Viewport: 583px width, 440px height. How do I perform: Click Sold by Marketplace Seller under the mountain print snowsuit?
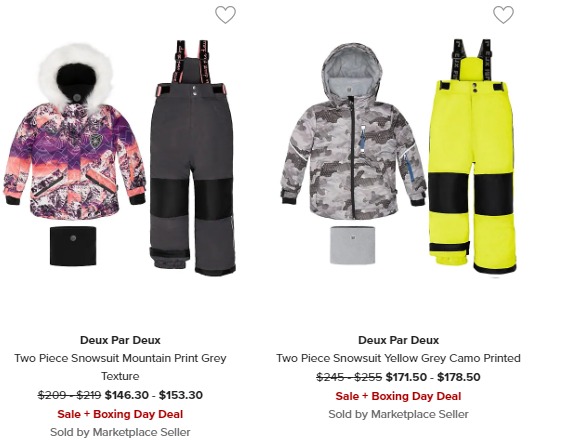point(120,432)
